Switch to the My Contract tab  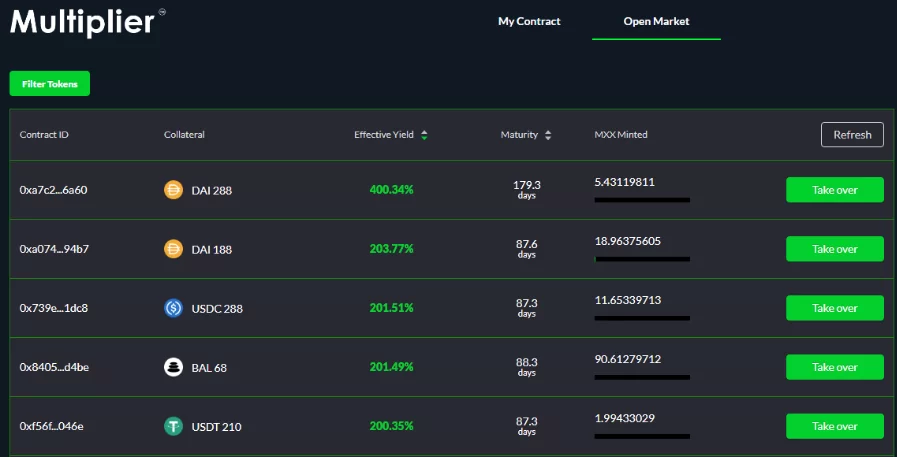tap(529, 21)
